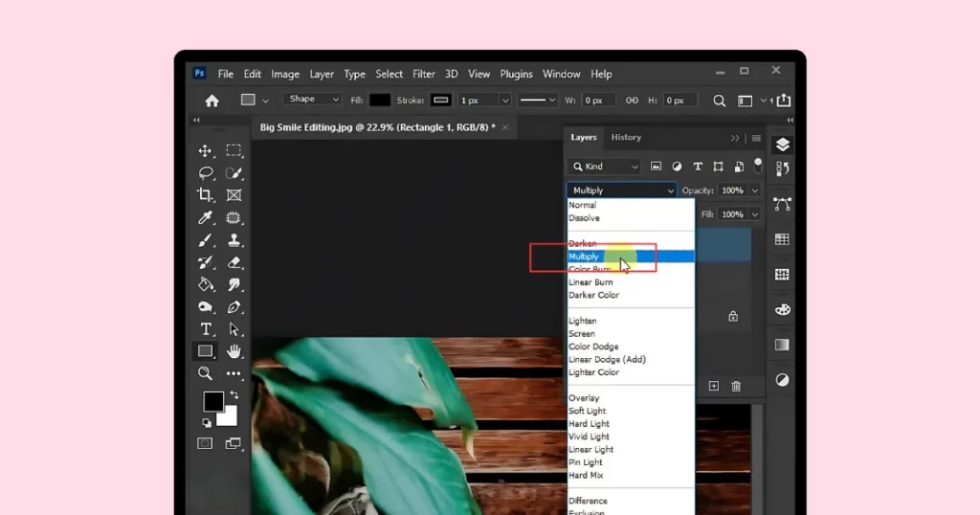Select the Pen tool
The image size is (980, 515).
(x=234, y=307)
